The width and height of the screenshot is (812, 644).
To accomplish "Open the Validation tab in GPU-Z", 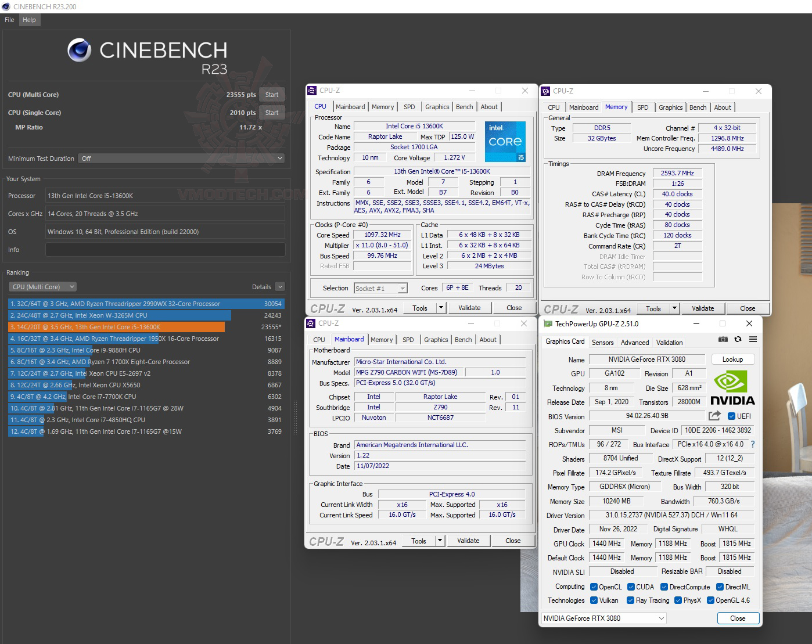I will (x=670, y=343).
